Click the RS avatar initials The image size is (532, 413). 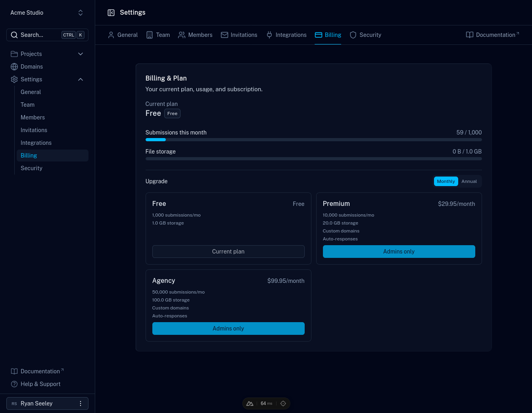14,403
